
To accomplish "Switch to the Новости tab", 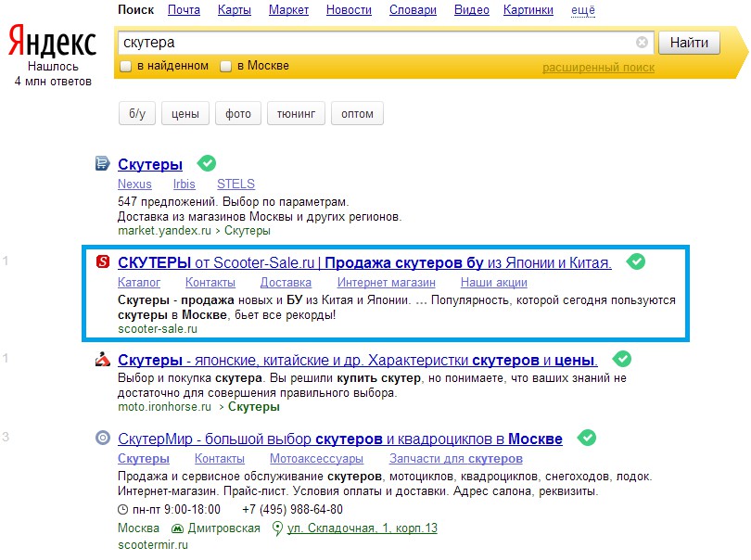I will coord(349,10).
